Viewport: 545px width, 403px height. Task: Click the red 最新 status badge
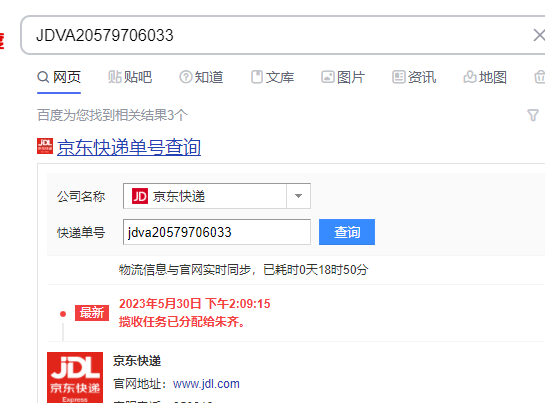[x=92, y=313]
